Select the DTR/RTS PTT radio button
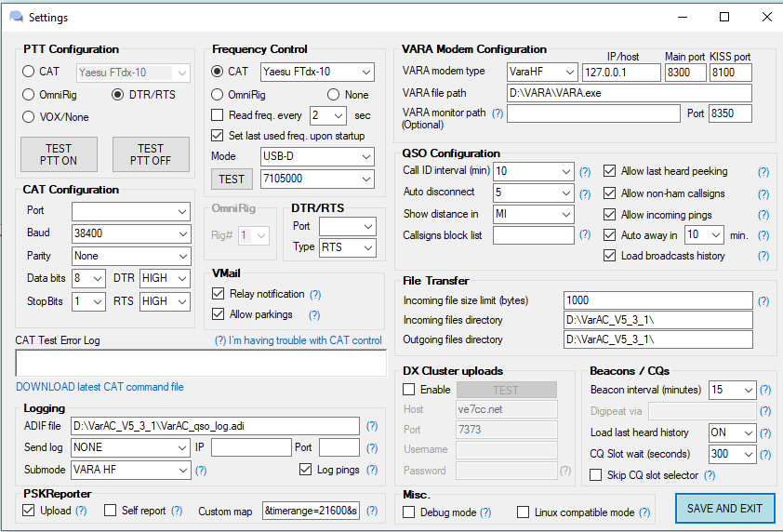This screenshot has width=783, height=532. tap(118, 94)
